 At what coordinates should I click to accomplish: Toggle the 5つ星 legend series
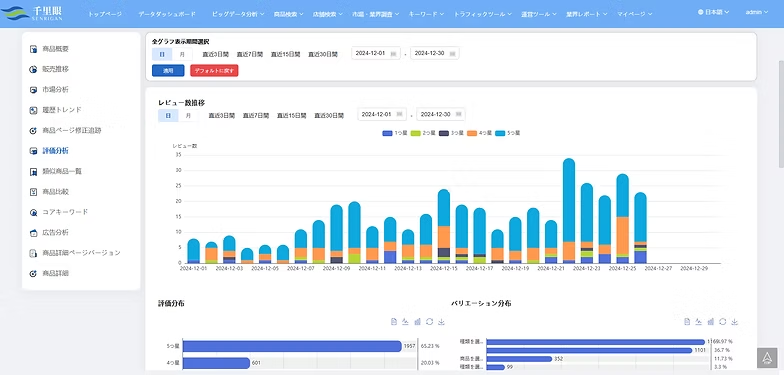pyautogui.click(x=508, y=134)
